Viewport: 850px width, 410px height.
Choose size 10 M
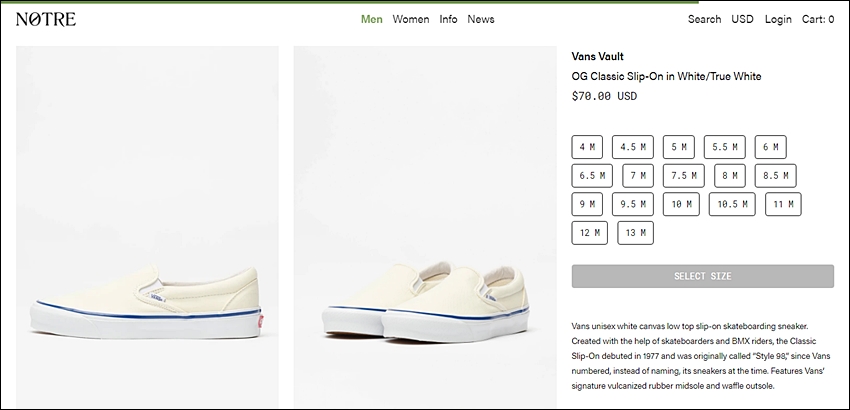(x=681, y=204)
